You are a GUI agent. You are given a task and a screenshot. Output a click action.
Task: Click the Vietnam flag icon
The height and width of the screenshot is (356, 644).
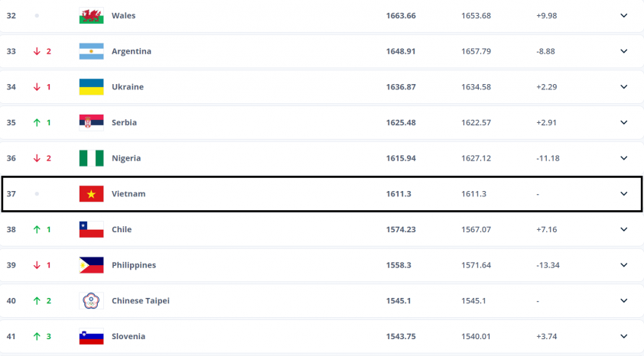pyautogui.click(x=91, y=194)
